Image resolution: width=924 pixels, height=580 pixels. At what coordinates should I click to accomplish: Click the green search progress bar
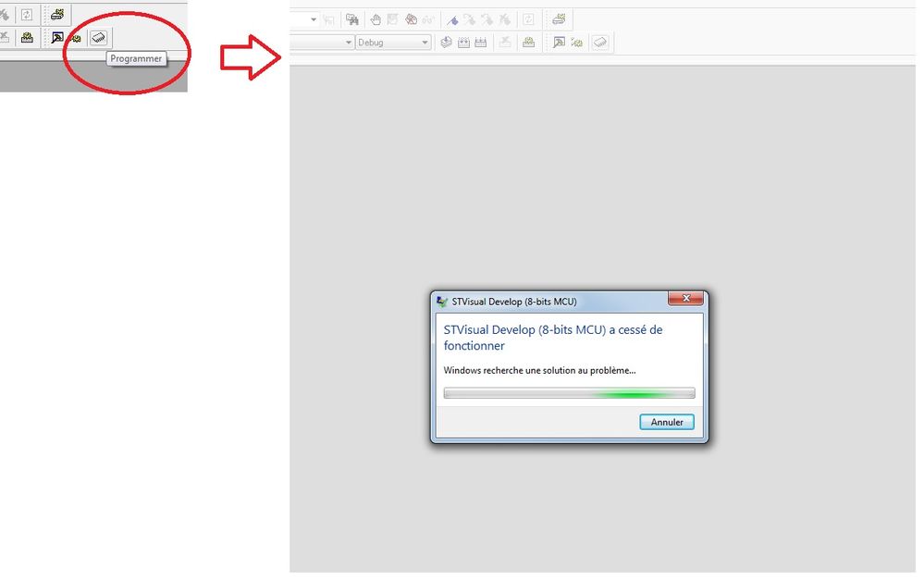click(x=569, y=393)
